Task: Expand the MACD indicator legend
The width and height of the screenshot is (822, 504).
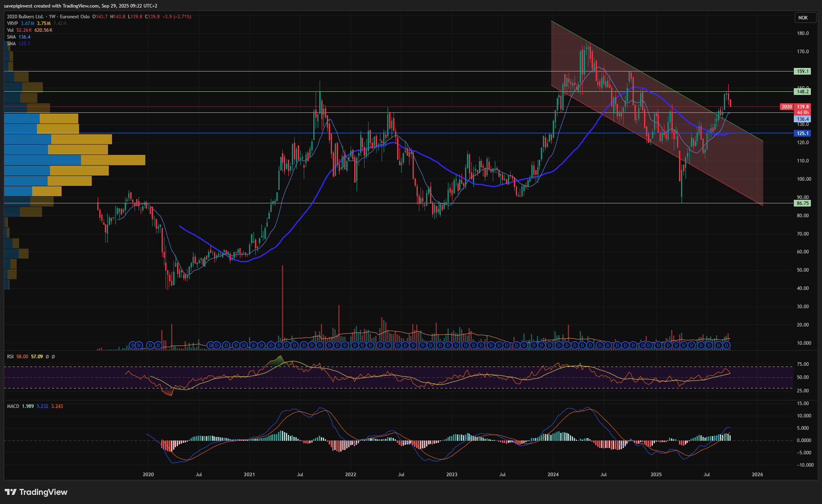Action: (13, 406)
